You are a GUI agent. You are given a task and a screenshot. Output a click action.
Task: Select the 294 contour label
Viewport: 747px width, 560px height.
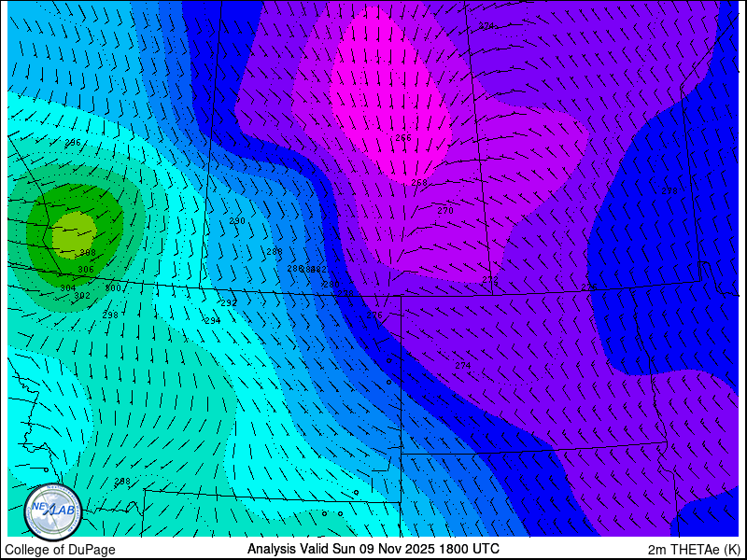[213, 321]
